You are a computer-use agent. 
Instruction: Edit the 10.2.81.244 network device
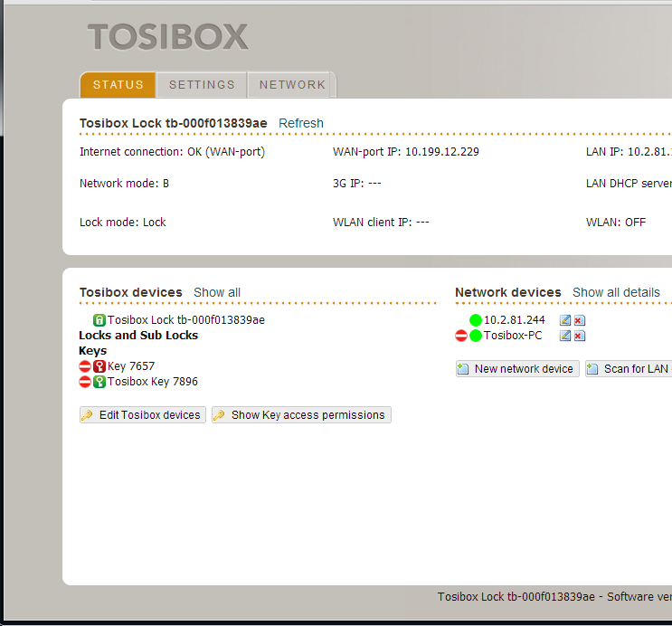pyautogui.click(x=565, y=320)
